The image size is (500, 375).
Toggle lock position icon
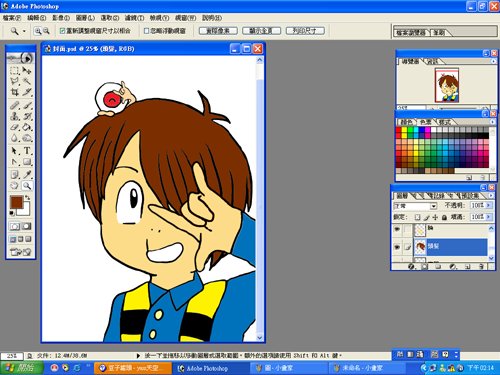[435, 217]
